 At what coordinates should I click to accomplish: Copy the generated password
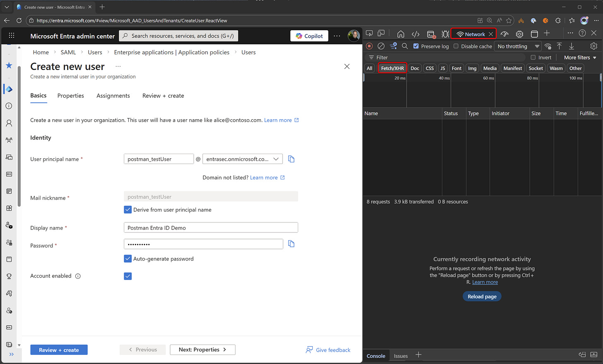(291, 244)
